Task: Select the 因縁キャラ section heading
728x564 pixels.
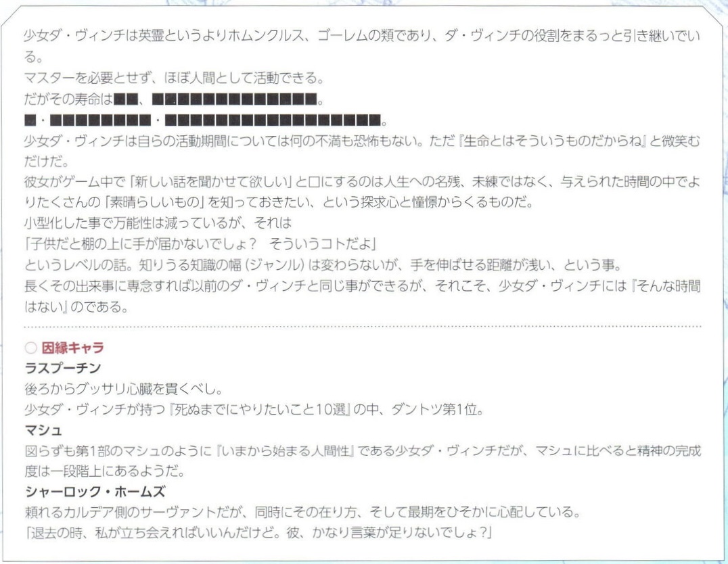Action: pos(73,348)
